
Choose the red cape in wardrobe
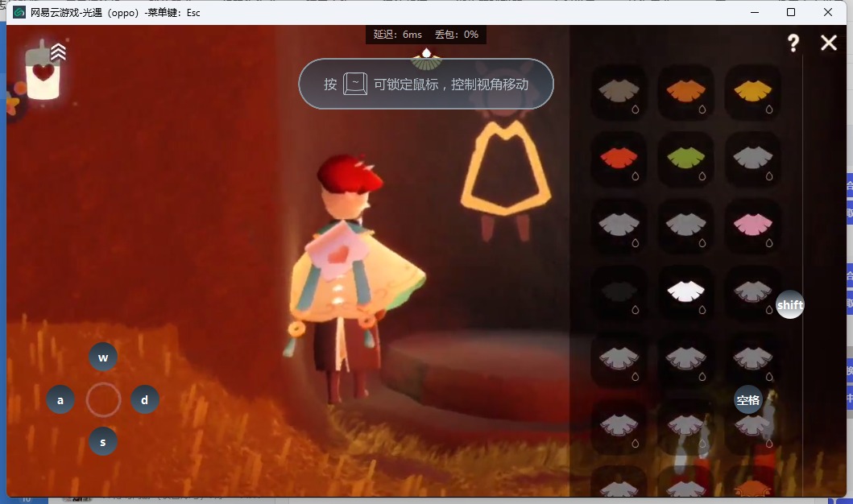619,158
